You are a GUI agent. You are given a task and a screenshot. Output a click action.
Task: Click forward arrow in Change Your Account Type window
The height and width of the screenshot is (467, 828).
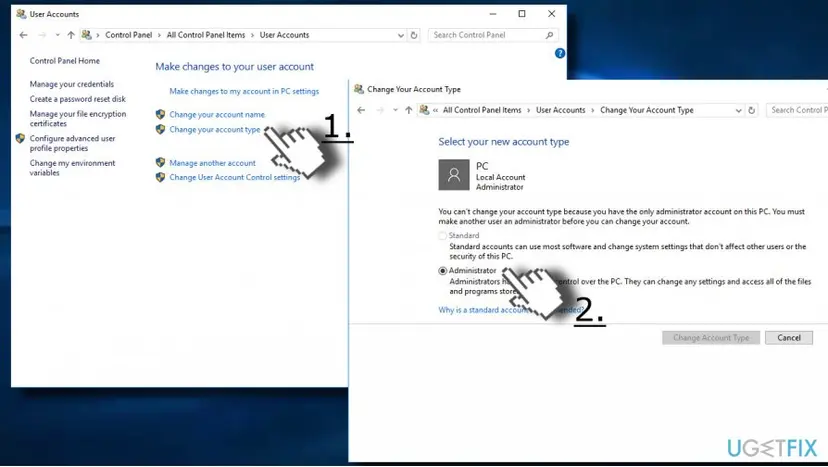click(x=380, y=110)
